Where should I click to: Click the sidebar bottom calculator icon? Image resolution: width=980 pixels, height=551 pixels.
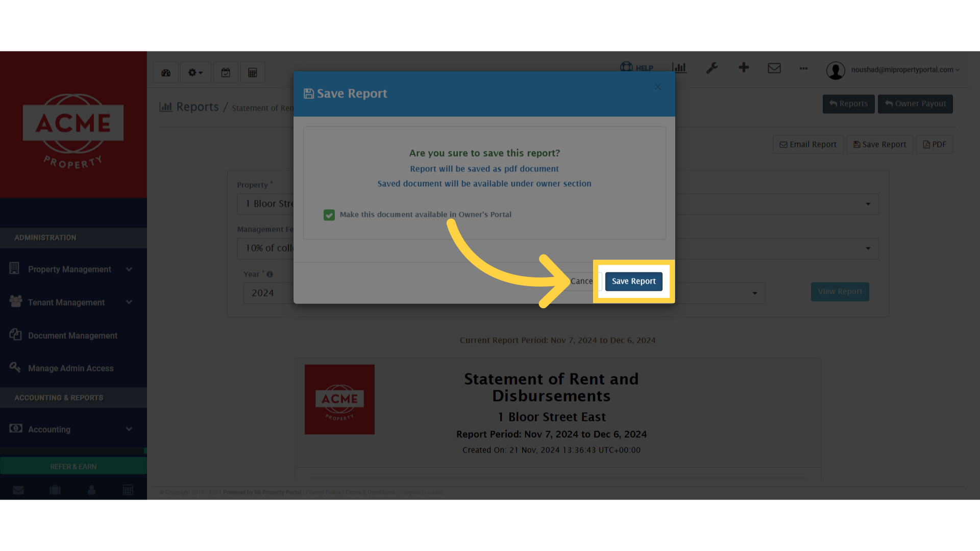128,490
